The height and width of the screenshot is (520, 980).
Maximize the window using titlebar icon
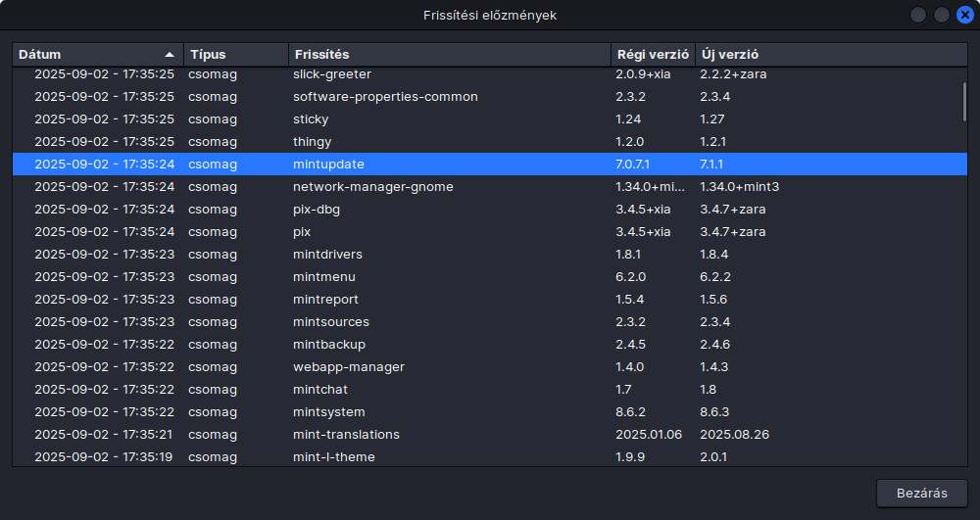[x=941, y=15]
